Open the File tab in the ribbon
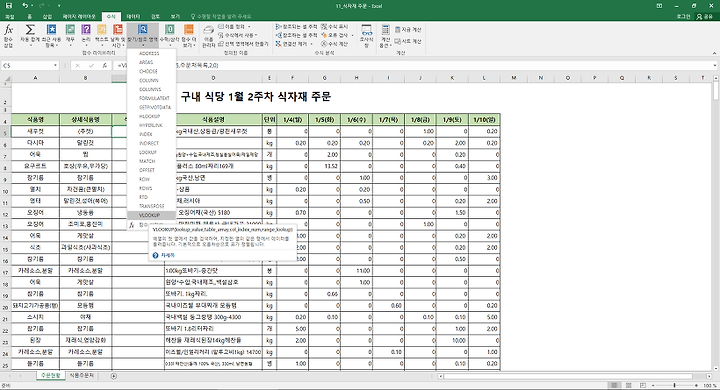The image size is (720, 390). click(10, 17)
